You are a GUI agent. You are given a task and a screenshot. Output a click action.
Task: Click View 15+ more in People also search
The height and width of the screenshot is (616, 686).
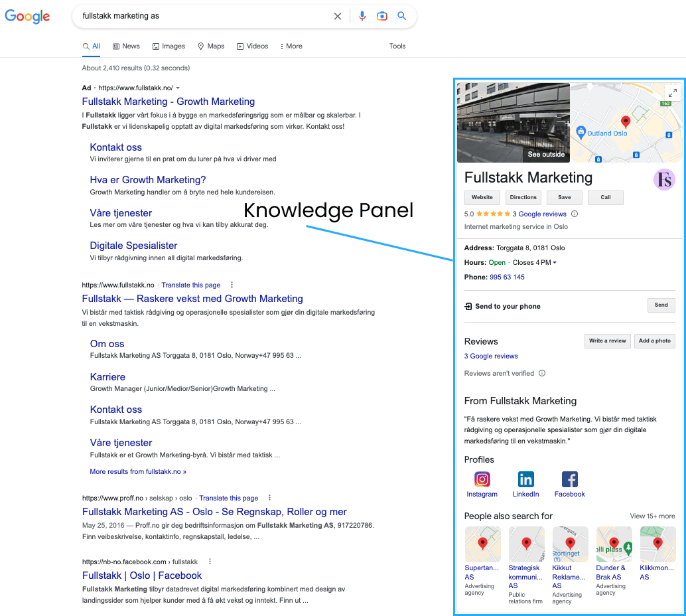coord(652,516)
